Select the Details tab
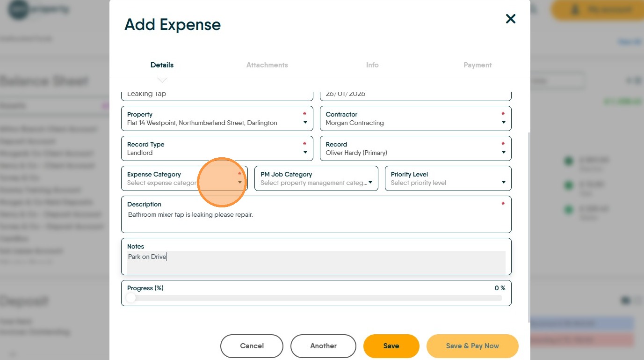The height and width of the screenshot is (360, 644). (162, 65)
